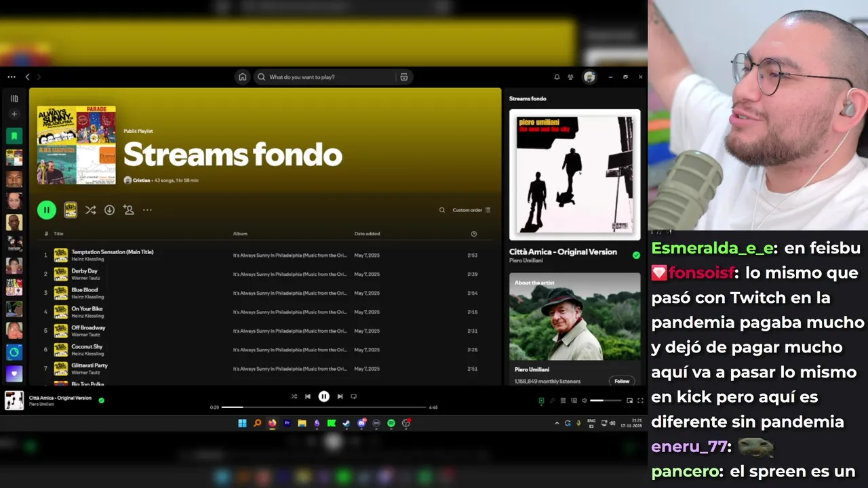Open the play queue
Image resolution: width=868 pixels, height=488 pixels.
pos(563,401)
